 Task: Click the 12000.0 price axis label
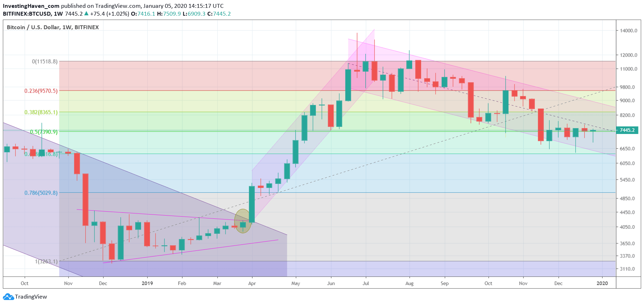tap(628, 55)
